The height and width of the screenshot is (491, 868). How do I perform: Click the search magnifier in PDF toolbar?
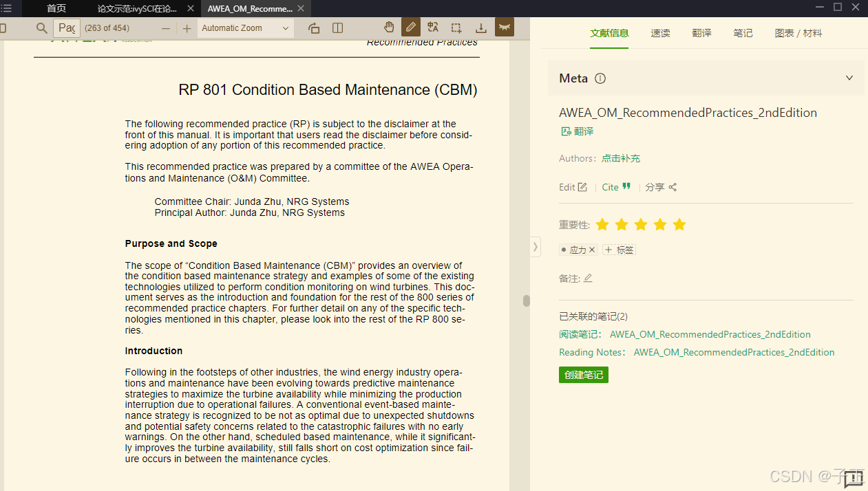pos(42,28)
